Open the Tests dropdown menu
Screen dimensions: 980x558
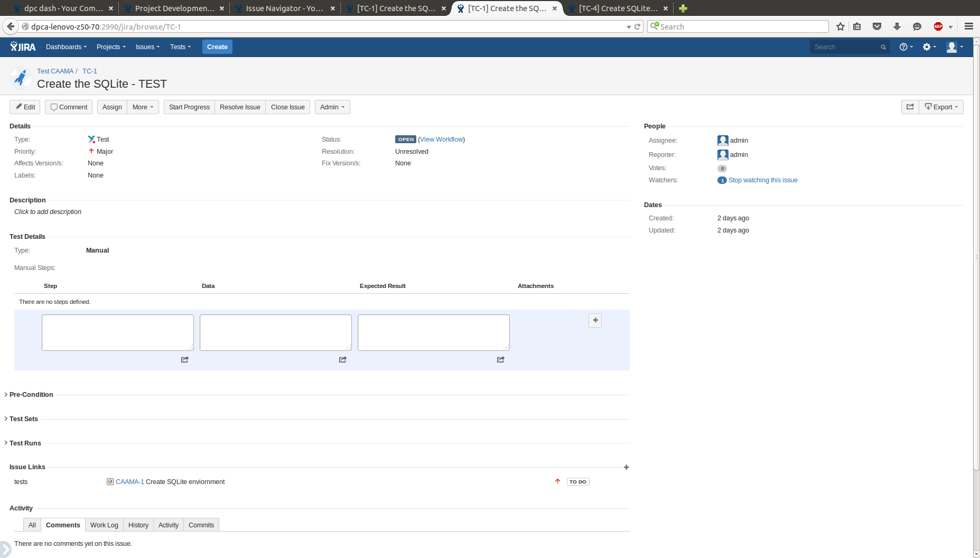click(180, 47)
